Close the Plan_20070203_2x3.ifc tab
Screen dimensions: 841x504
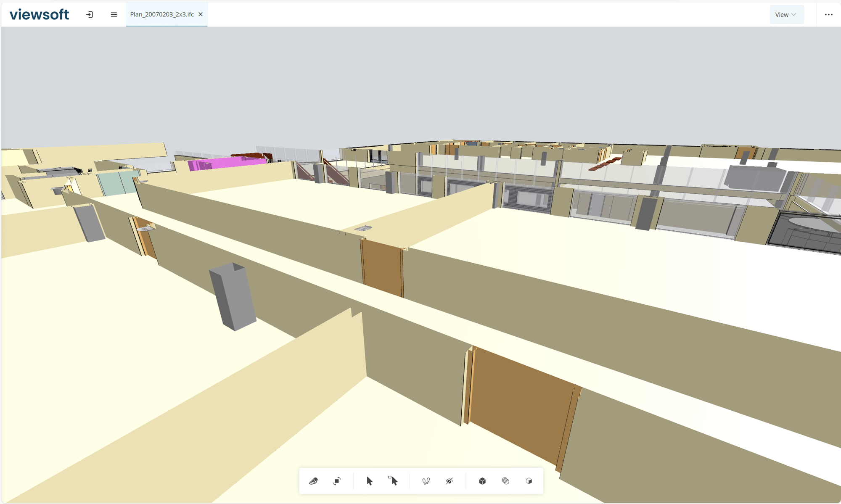tap(201, 14)
